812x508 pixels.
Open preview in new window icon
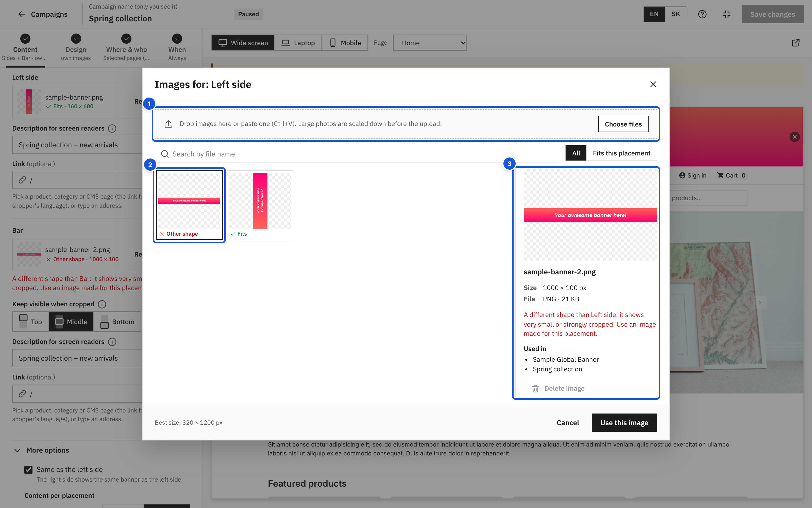tap(796, 43)
